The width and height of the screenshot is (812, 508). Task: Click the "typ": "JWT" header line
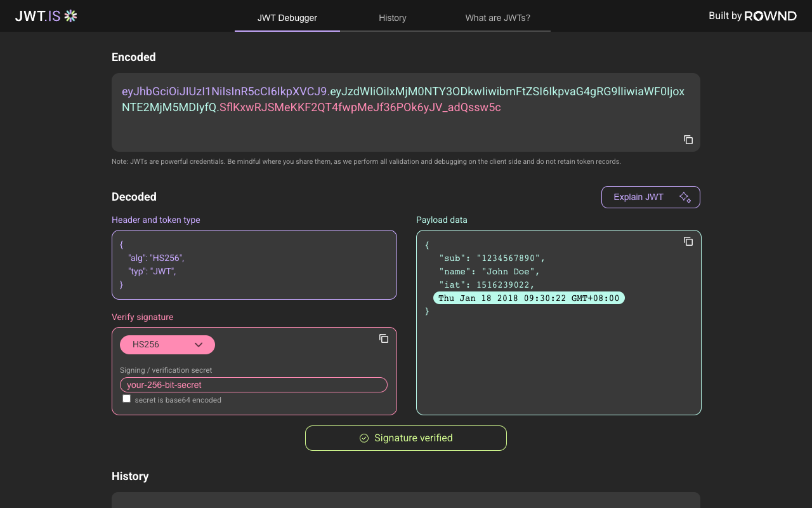(152, 271)
